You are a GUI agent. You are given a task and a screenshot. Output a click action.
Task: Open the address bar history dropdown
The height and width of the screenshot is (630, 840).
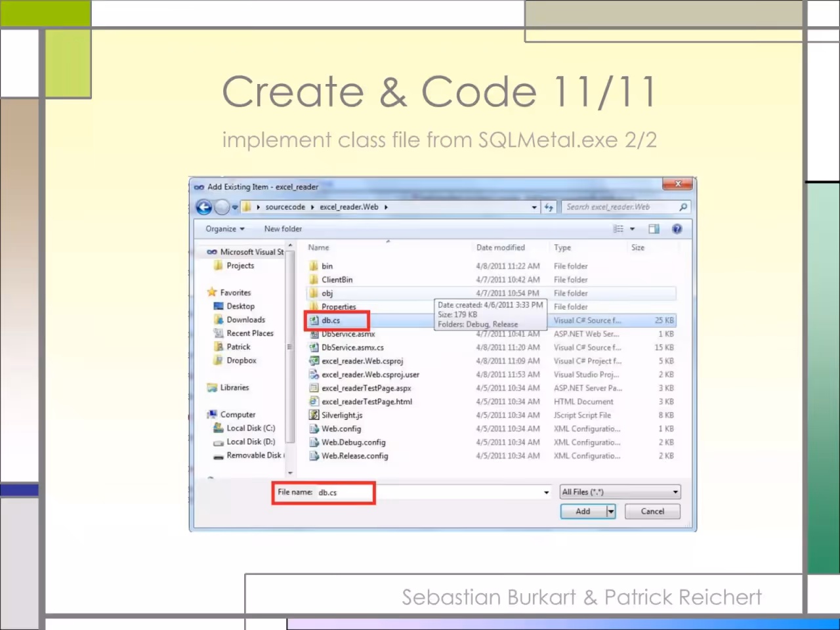point(534,207)
